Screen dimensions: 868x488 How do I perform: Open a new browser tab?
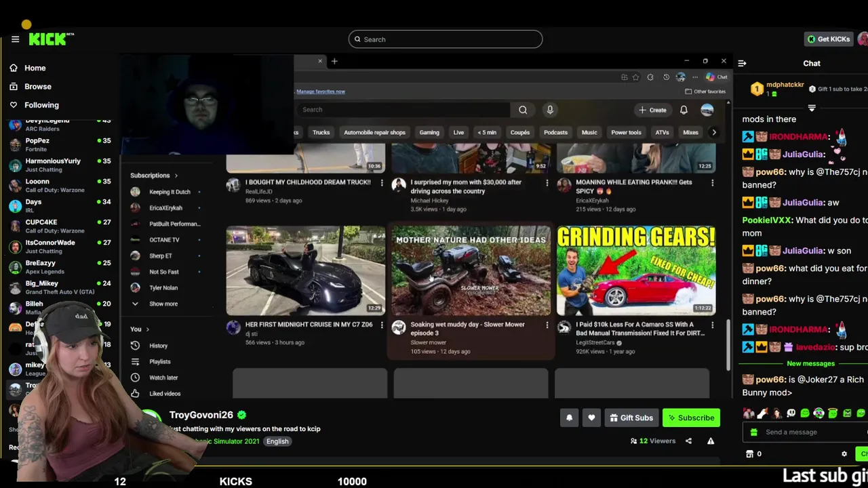(334, 61)
